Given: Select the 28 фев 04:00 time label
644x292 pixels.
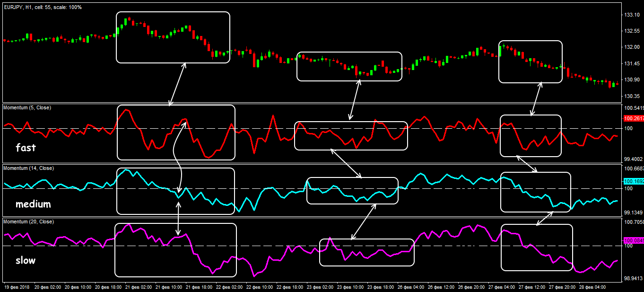Looking at the screenshot, I should 593,287.
